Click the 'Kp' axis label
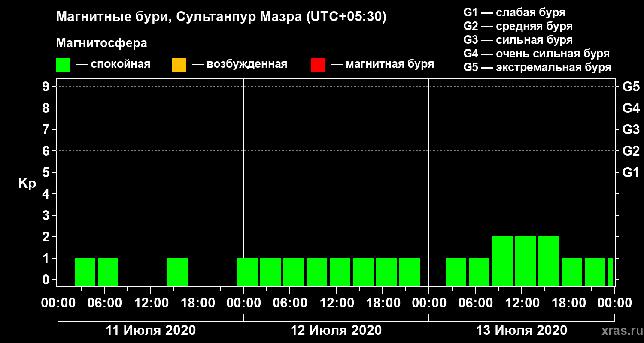This screenshot has height=343, width=644. pyautogui.click(x=27, y=183)
